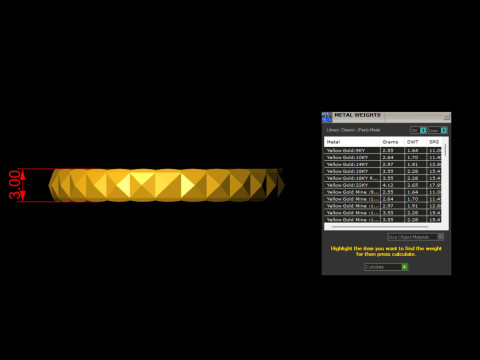Click the 4.12 grams value

point(388,185)
